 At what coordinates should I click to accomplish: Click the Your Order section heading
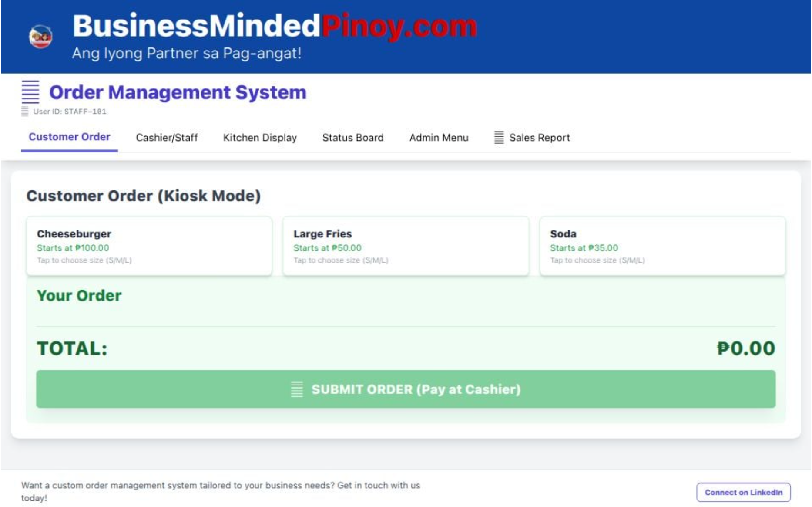click(x=79, y=295)
